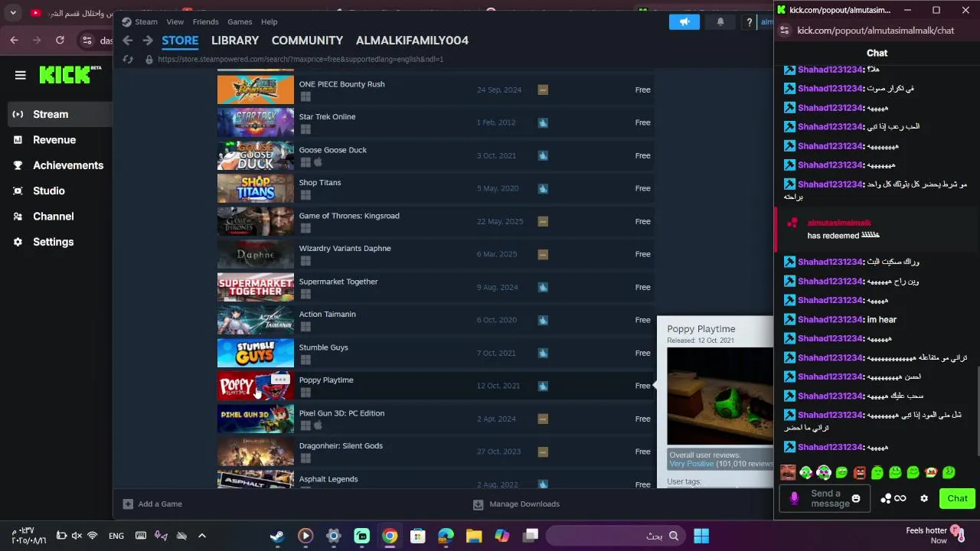Click review icon on Poppy Playtime row
The width and height of the screenshot is (980, 551).
543,386
